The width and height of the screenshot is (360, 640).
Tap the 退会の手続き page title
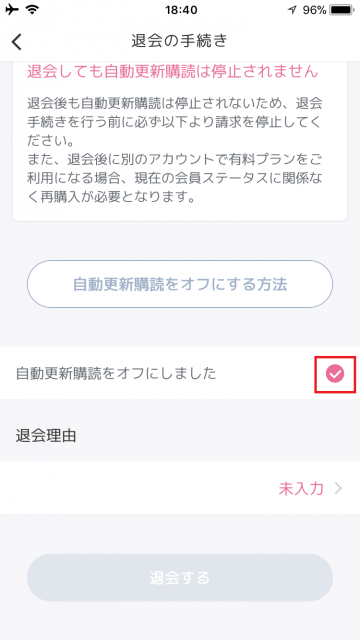click(x=179, y=41)
